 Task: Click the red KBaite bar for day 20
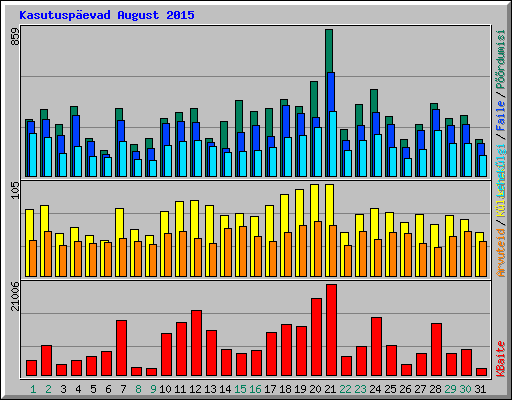[x=316, y=337]
